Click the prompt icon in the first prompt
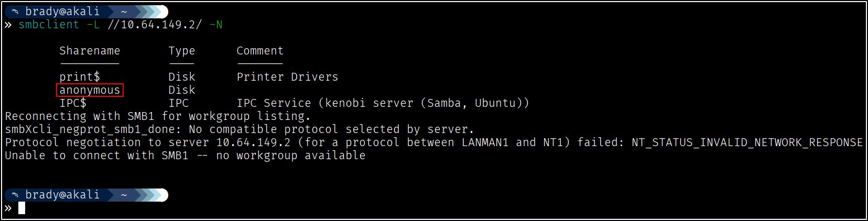The image size is (868, 221). (x=15, y=12)
